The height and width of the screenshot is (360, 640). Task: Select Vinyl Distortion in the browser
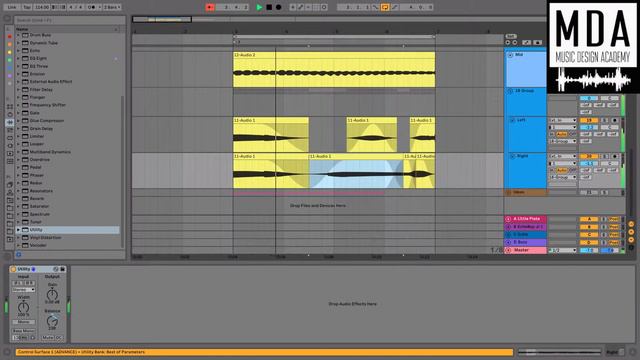(45, 238)
